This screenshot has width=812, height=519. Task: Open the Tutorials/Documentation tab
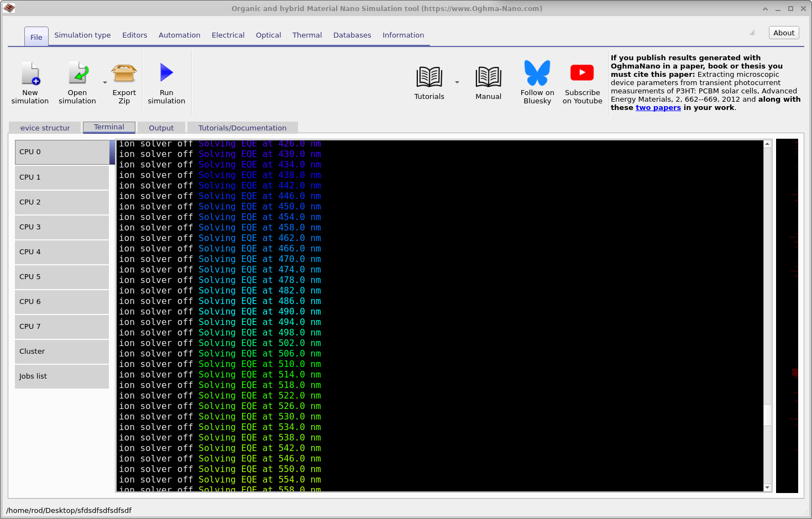pos(242,128)
